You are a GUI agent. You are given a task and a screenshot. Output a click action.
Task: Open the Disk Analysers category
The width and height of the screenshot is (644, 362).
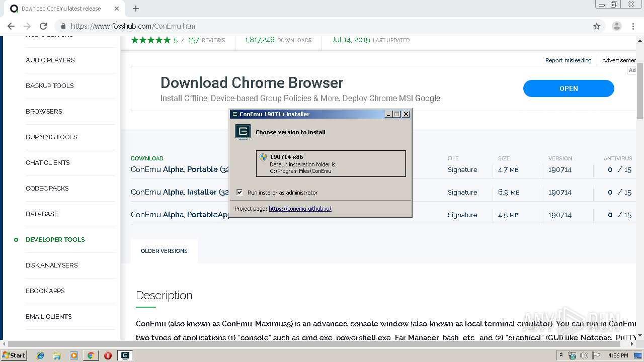52,265
